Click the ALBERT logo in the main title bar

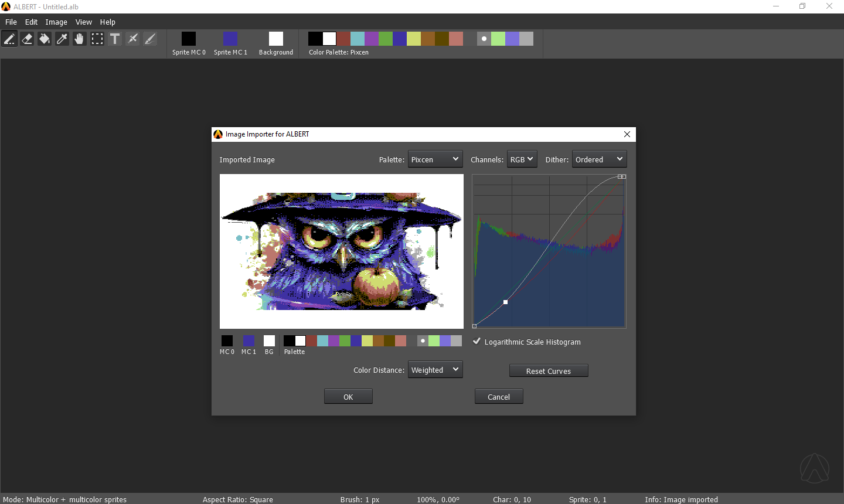tap(6, 6)
